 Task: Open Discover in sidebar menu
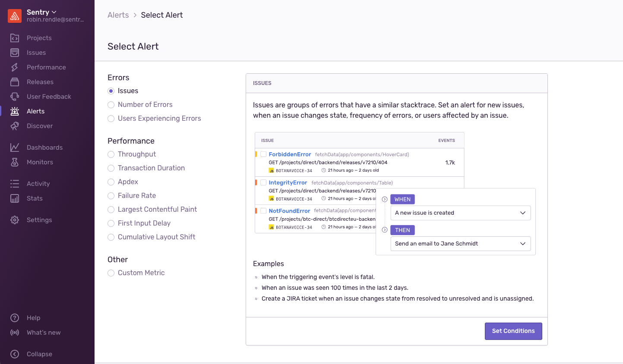(40, 126)
